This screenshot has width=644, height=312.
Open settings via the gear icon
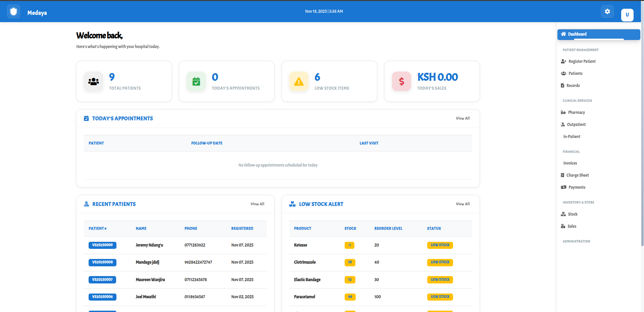click(607, 11)
